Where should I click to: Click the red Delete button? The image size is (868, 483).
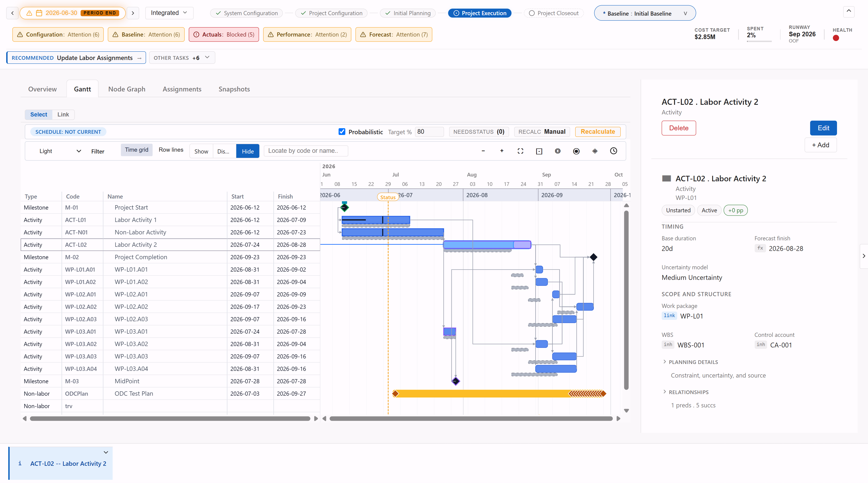coord(679,128)
